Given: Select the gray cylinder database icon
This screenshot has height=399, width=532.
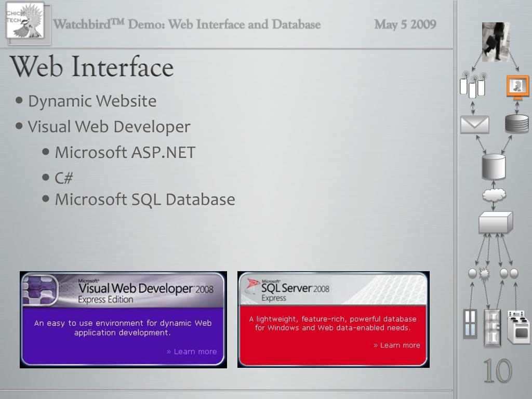Looking at the screenshot, I should 494,167.
